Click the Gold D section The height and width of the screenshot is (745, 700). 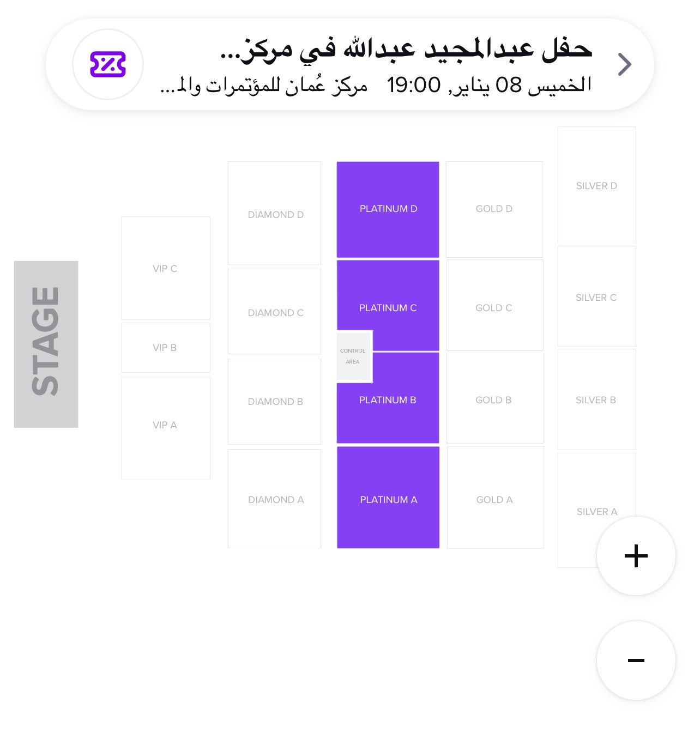coord(494,209)
